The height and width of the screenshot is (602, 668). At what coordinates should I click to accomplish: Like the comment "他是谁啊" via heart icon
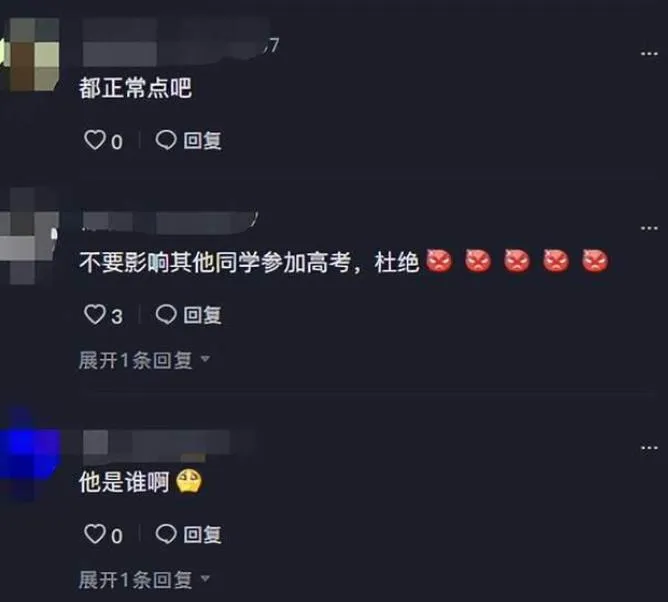point(95,534)
